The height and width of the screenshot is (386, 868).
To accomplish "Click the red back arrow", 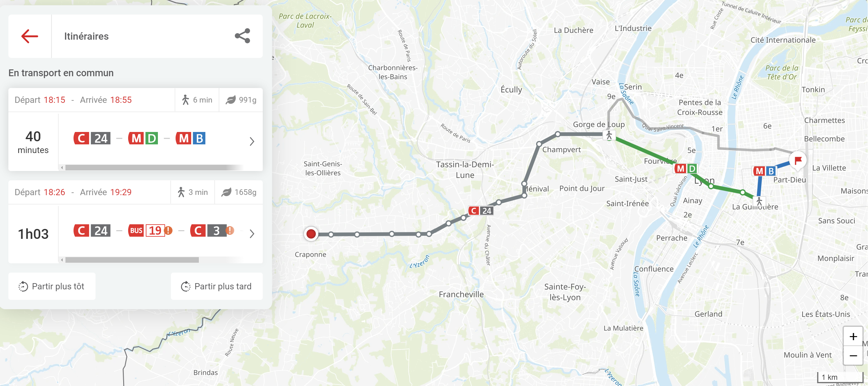I will 30,36.
